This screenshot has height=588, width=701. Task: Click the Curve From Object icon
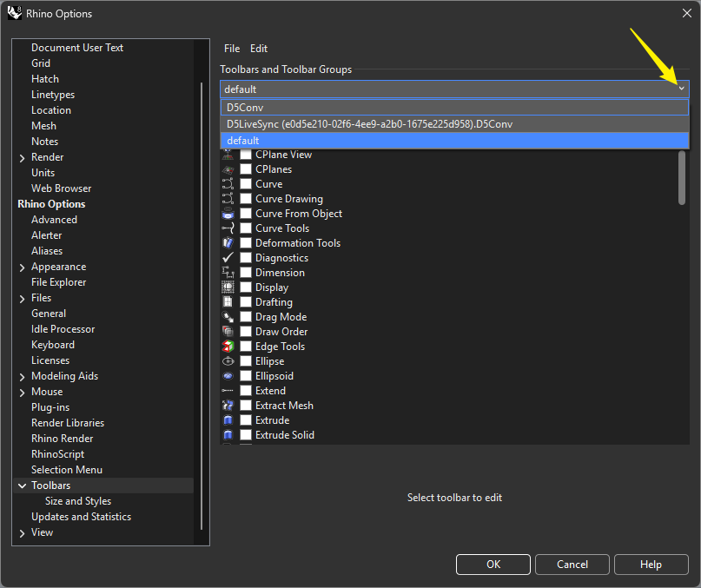228,214
